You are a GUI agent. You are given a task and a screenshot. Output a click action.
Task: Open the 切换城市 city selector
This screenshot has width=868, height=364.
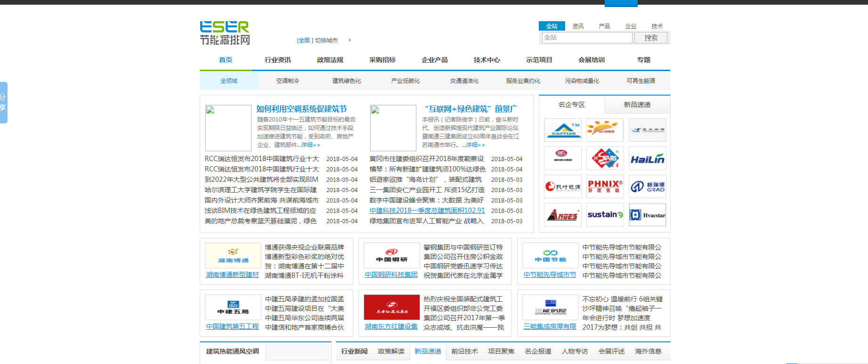tap(326, 40)
